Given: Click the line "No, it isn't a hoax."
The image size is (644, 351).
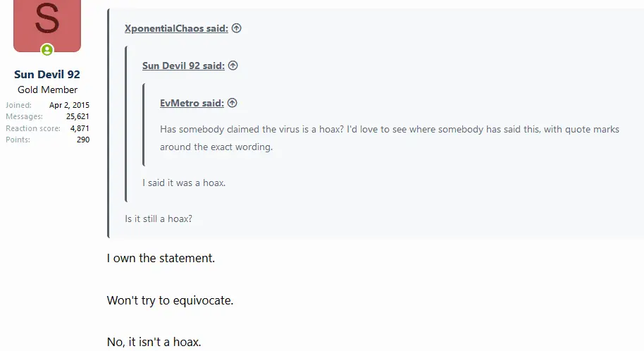Looking at the screenshot, I should click(154, 343).
